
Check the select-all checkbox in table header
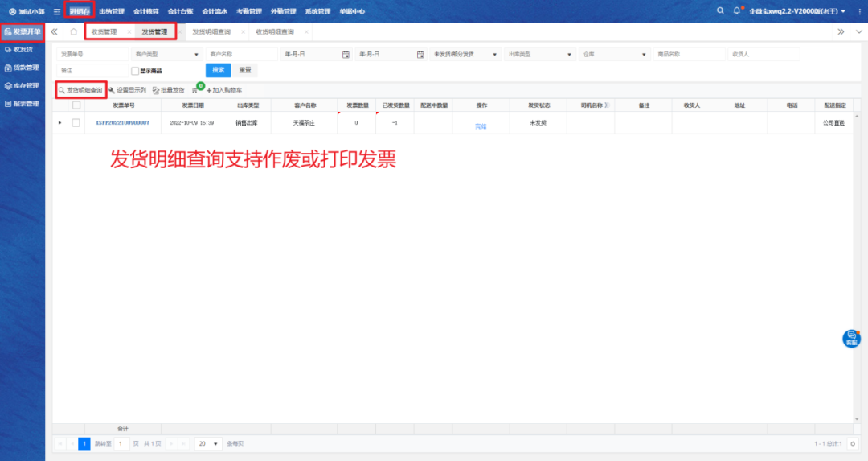point(76,105)
